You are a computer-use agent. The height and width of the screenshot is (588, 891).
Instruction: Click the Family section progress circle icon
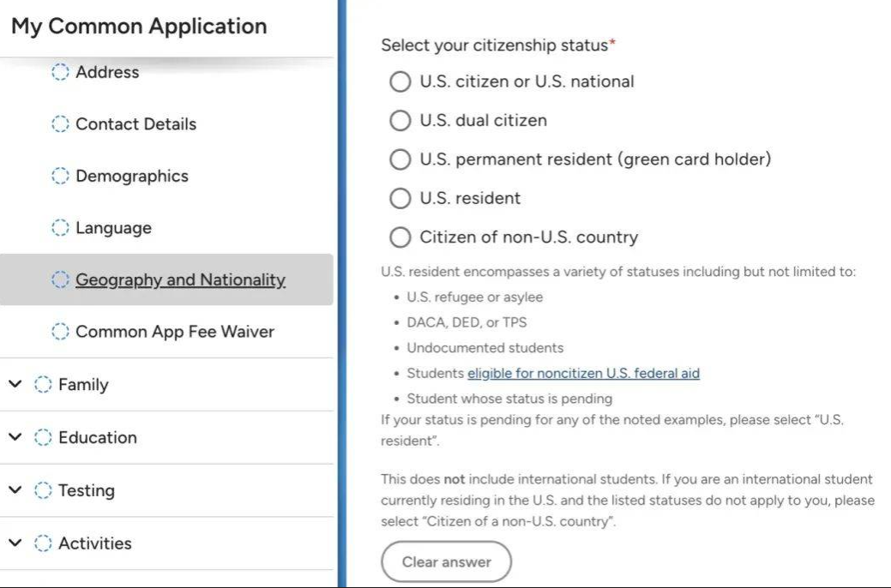[43, 385]
